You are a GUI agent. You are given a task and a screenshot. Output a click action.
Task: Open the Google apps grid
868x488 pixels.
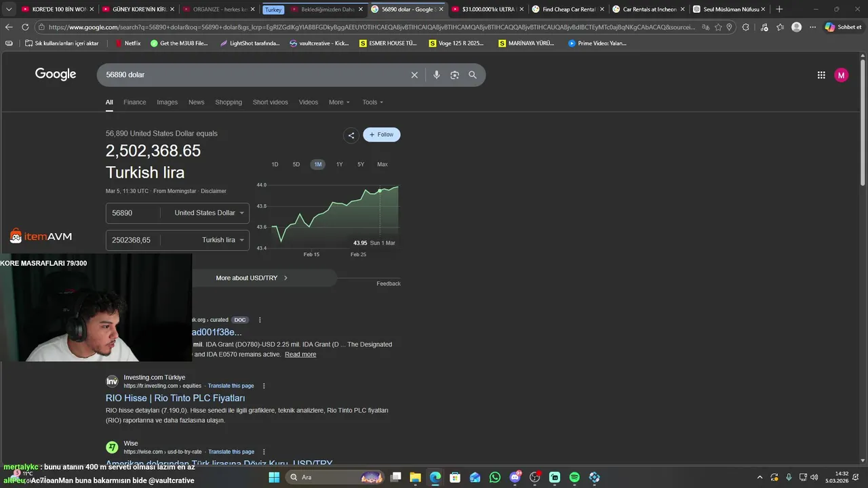pyautogui.click(x=821, y=75)
